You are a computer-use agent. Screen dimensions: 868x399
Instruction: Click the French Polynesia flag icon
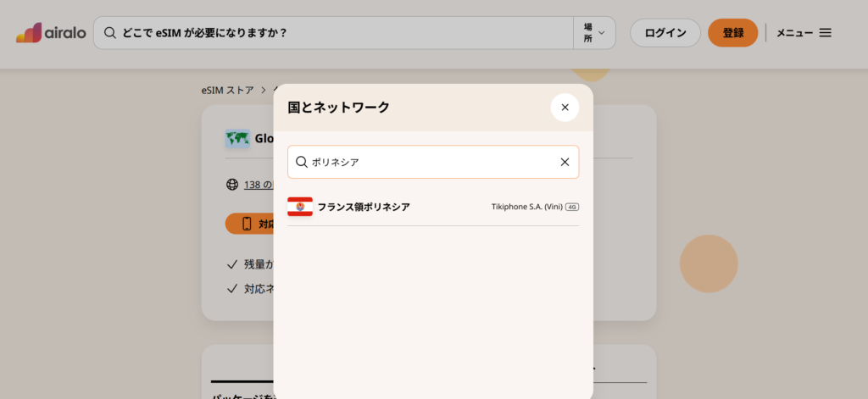click(x=300, y=207)
